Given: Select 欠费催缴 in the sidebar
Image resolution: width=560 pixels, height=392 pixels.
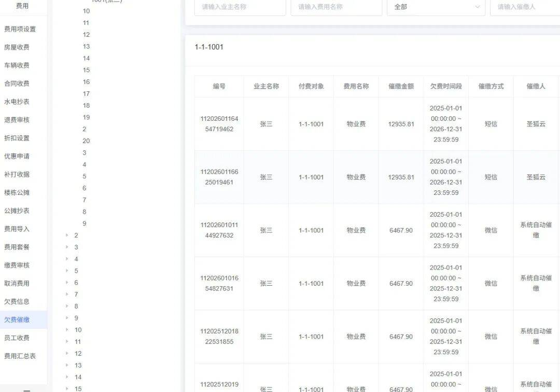Looking at the screenshot, I should pos(17,320).
